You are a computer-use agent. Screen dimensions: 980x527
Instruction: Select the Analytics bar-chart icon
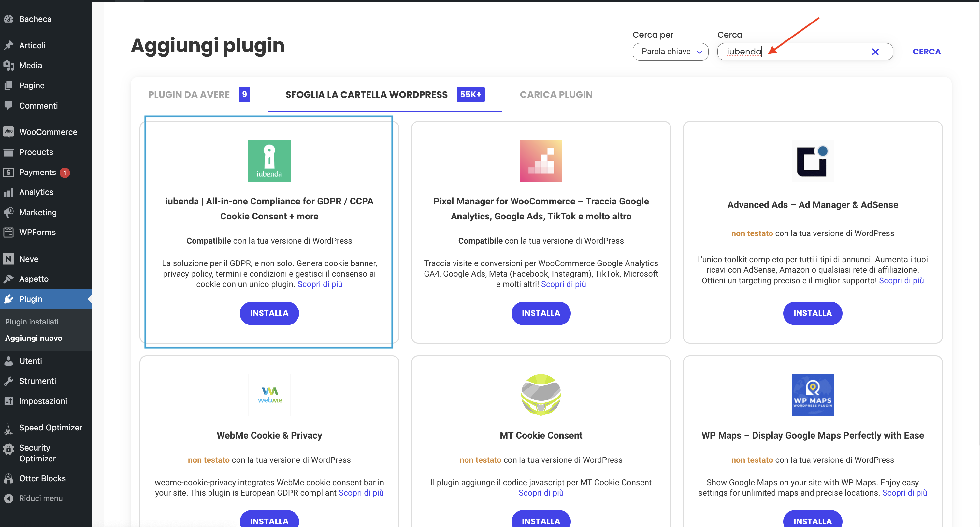9,192
